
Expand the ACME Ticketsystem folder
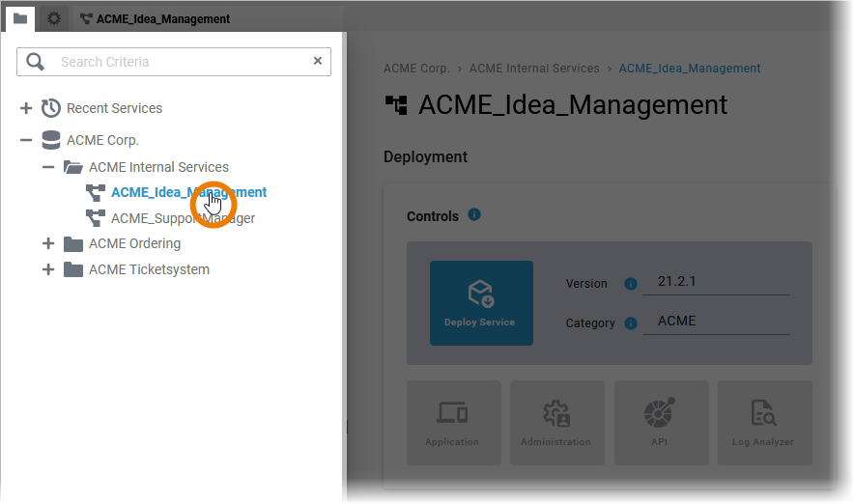point(48,269)
